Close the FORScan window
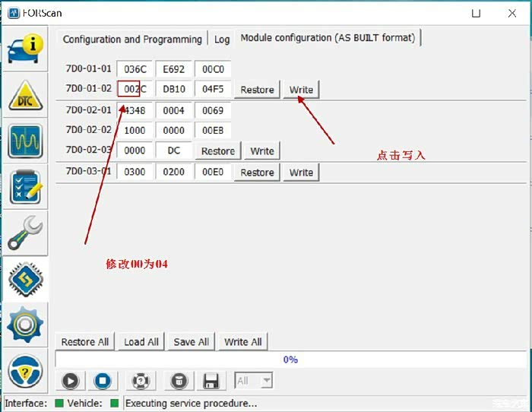Viewport: 532px width, 412px height. [x=512, y=13]
